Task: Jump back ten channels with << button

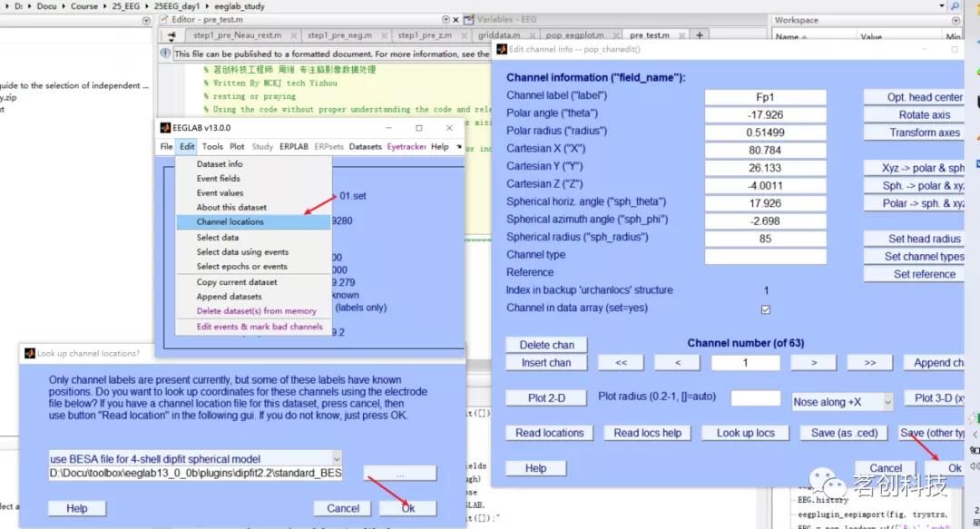Action: pyautogui.click(x=621, y=363)
